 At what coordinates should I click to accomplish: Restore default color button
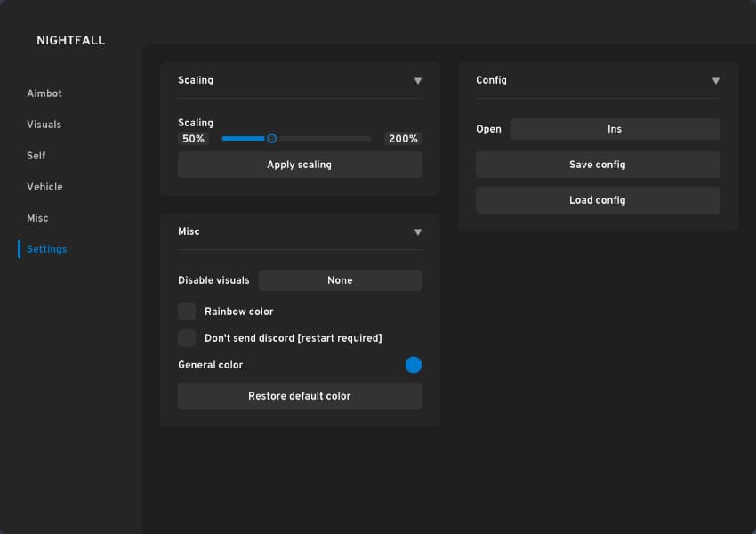click(300, 396)
